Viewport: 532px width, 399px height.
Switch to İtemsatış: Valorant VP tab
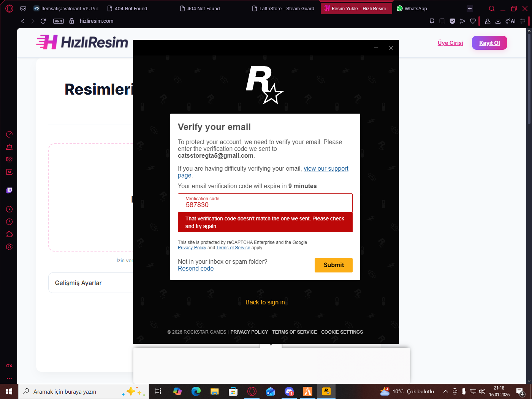66,8
